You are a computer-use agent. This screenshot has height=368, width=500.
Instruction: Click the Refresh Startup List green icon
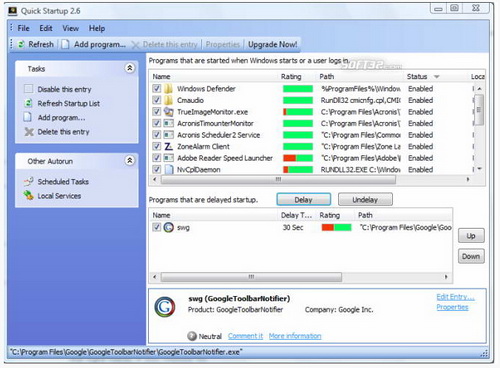coord(29,103)
